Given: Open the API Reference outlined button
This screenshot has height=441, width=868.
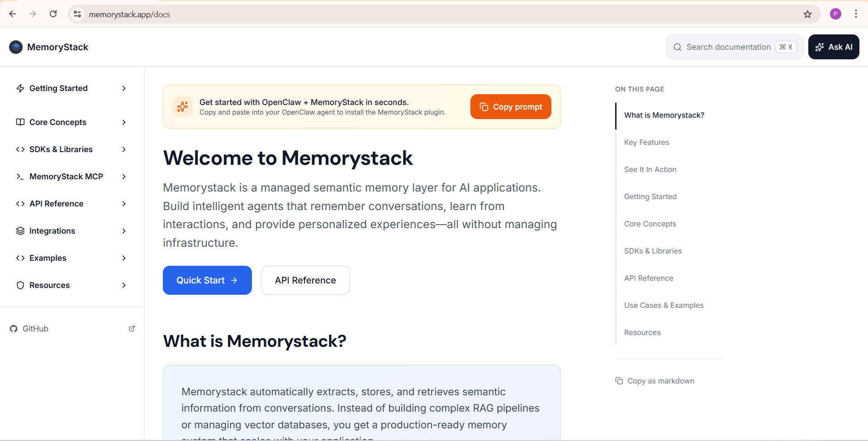Looking at the screenshot, I should tap(305, 280).
